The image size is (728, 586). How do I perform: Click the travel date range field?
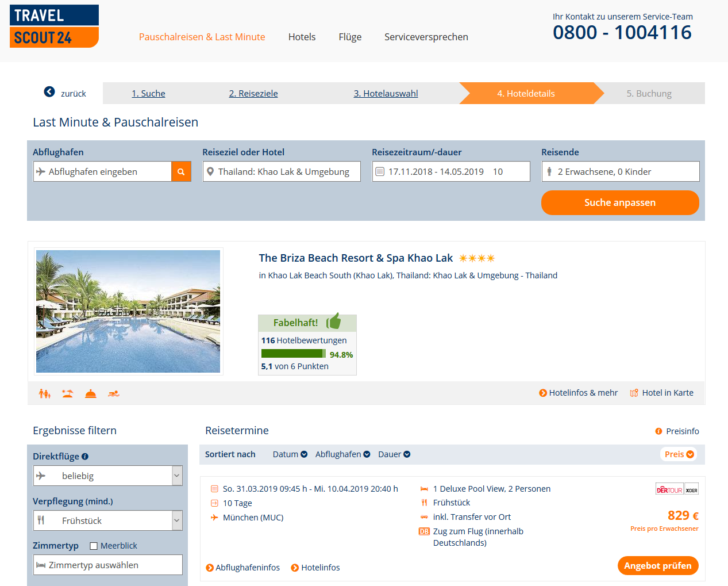tap(451, 171)
